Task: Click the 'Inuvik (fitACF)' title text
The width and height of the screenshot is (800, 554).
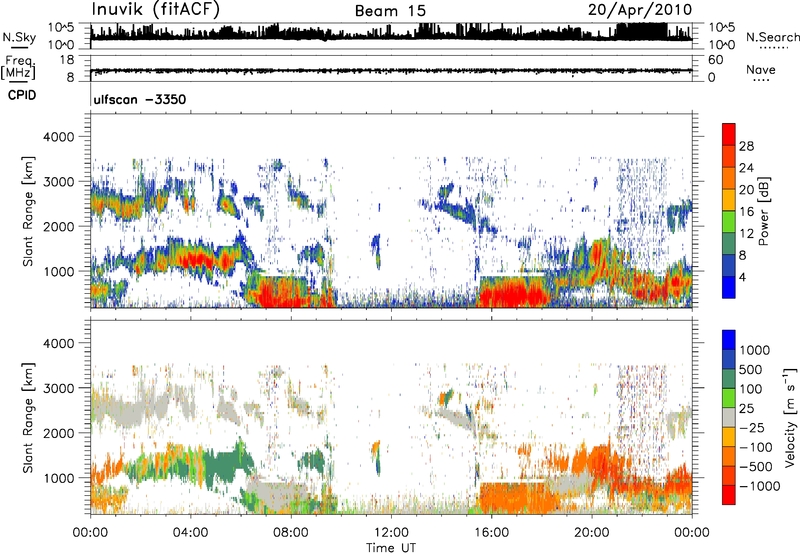Action: (155, 9)
